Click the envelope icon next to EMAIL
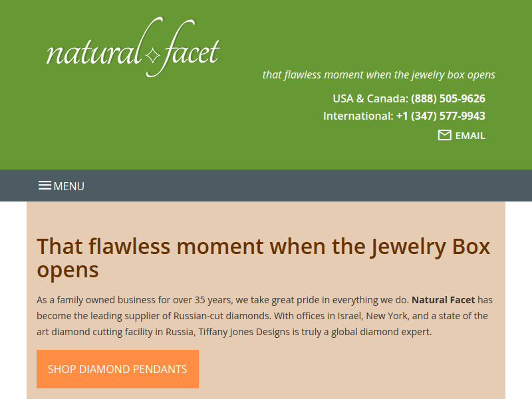The image size is (532, 399). pos(444,135)
